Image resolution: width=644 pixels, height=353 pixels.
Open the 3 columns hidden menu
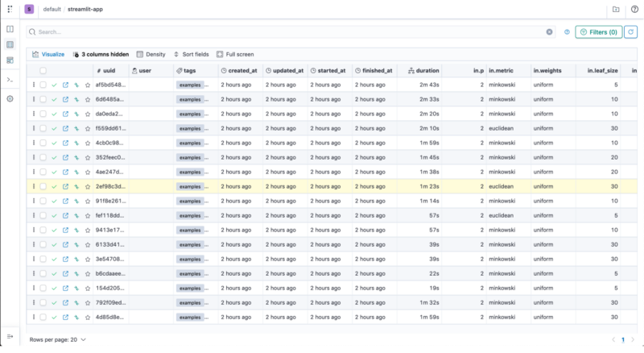coord(101,54)
